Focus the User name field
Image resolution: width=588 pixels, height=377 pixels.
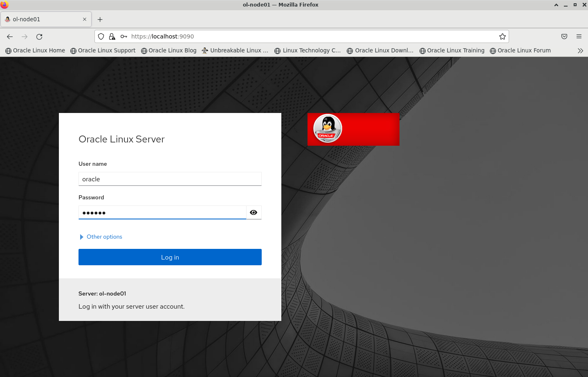click(170, 179)
